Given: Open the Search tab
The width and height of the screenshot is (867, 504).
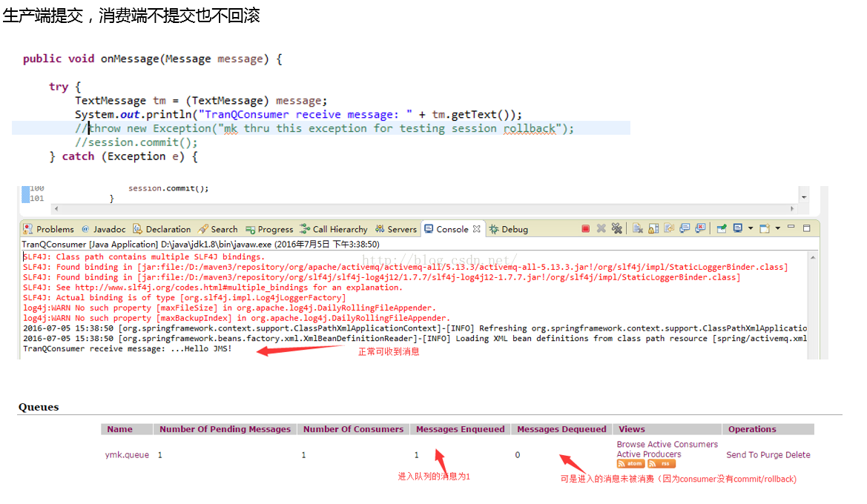Looking at the screenshot, I should tap(218, 229).
